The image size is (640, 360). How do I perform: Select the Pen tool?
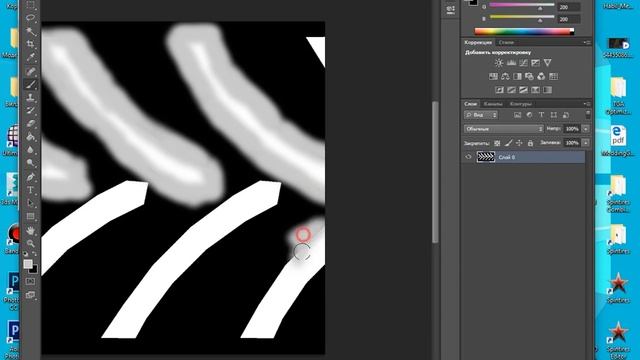(31, 177)
